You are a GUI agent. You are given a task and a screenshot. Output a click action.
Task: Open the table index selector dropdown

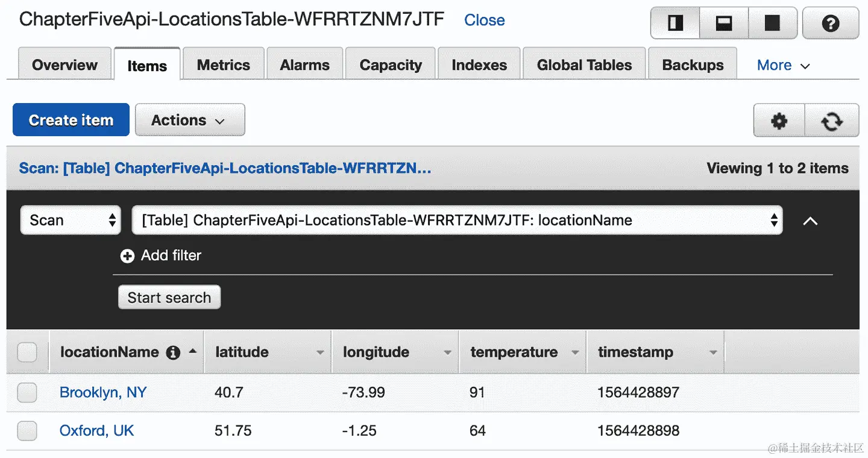[457, 221]
